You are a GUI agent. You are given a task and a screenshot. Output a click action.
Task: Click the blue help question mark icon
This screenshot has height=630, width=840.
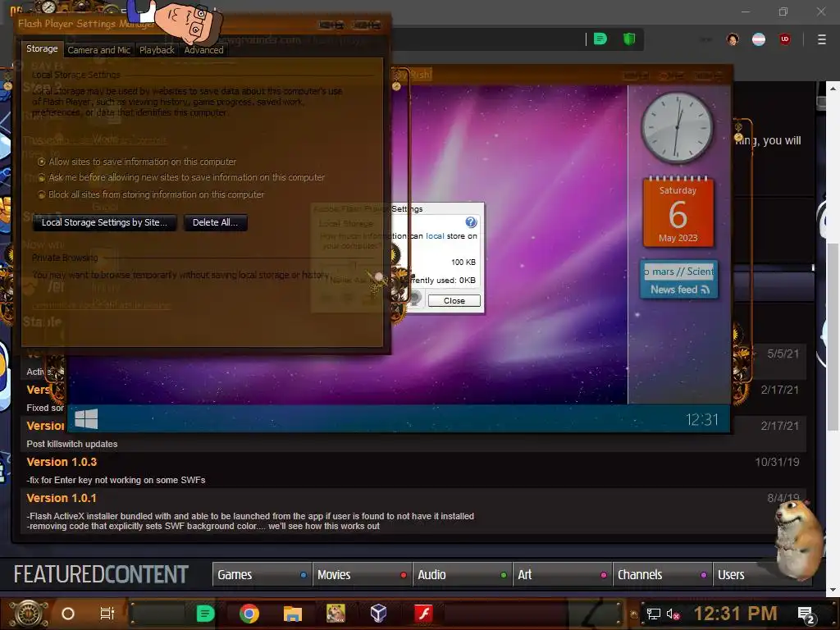click(471, 221)
